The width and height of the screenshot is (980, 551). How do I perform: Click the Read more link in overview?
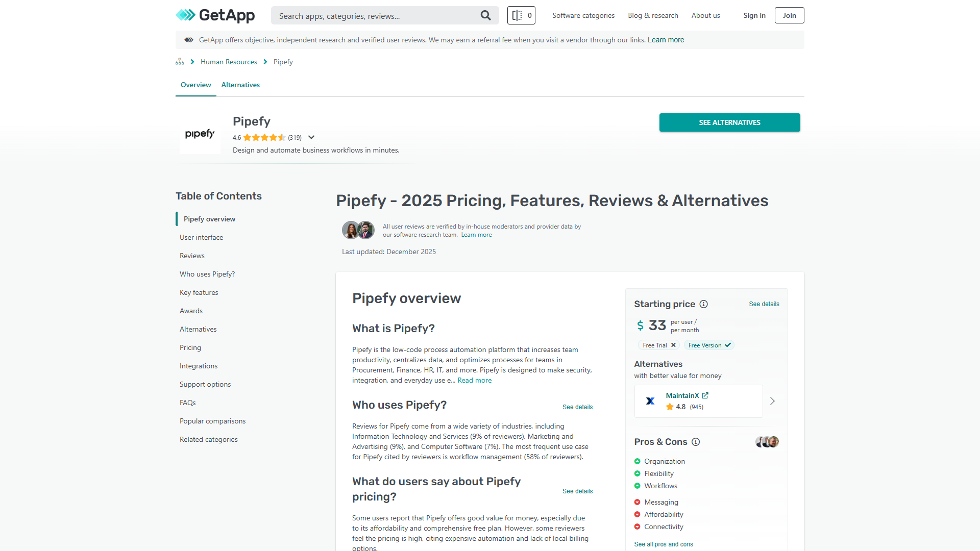click(474, 380)
